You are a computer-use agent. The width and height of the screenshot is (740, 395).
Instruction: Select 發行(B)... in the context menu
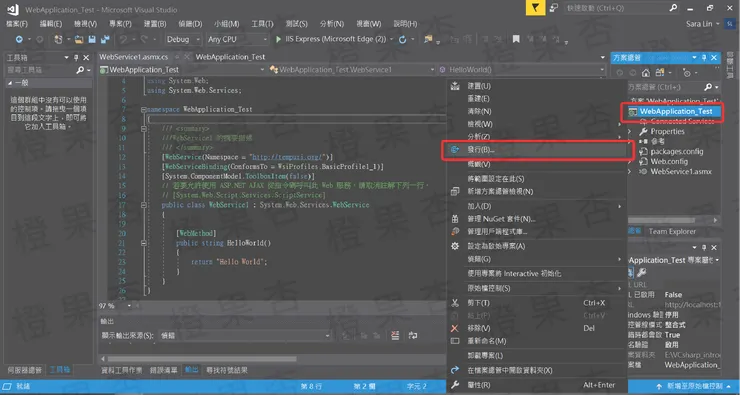coord(537,150)
